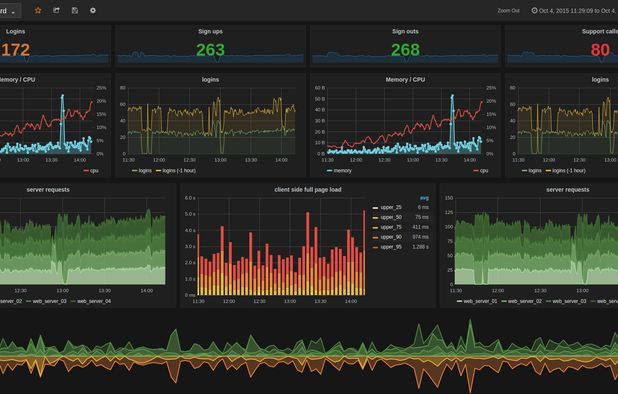Open the client side full page load title menu
This screenshot has height=394, width=618.
click(308, 190)
